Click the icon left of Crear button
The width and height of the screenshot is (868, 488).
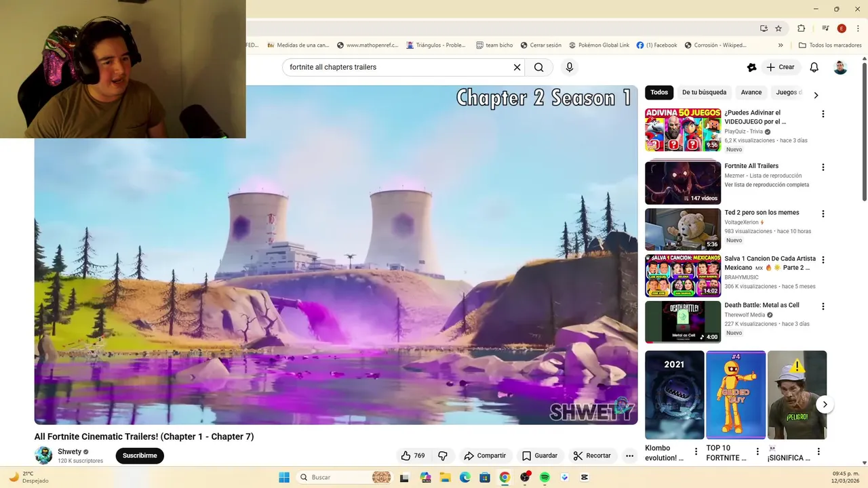coord(751,67)
